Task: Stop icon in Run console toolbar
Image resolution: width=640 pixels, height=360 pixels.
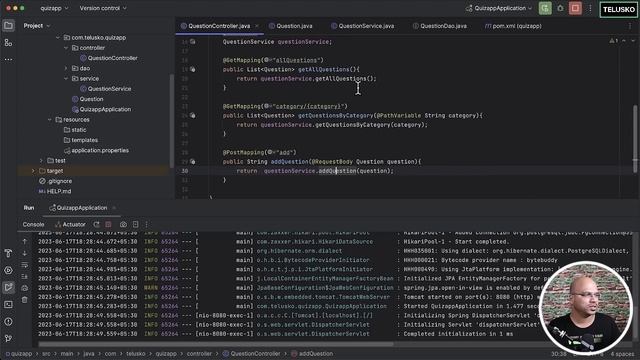Action: (x=108, y=224)
